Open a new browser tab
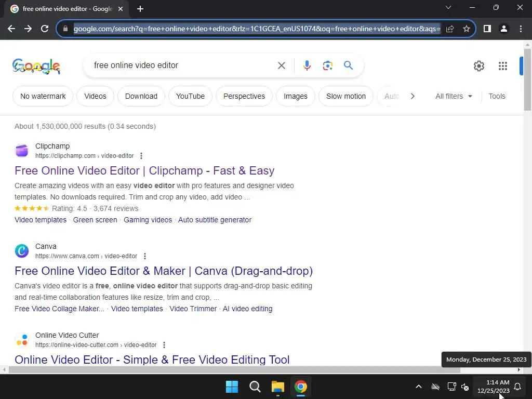This screenshot has height=399, width=532. point(140,9)
